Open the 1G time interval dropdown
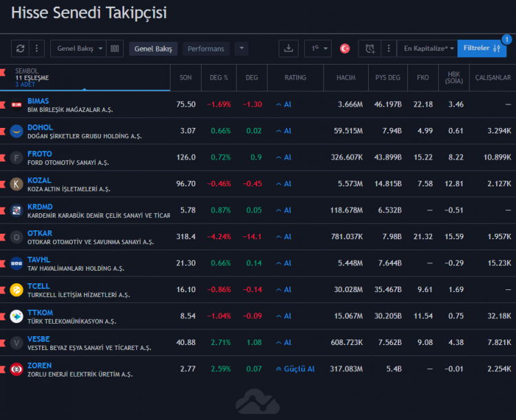Screen dimensions: 516x420 click(x=318, y=49)
